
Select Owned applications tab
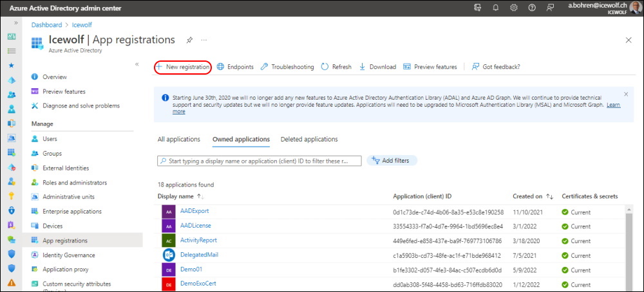241,139
